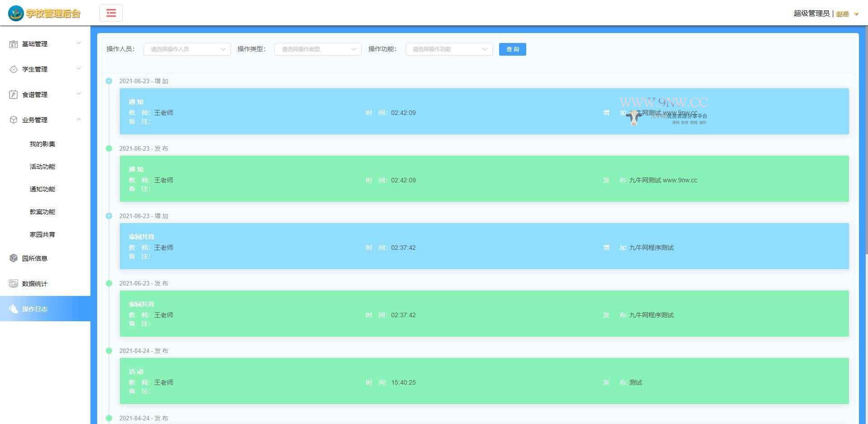Click the school management logo icon
868x424 pixels.
pos(16,13)
